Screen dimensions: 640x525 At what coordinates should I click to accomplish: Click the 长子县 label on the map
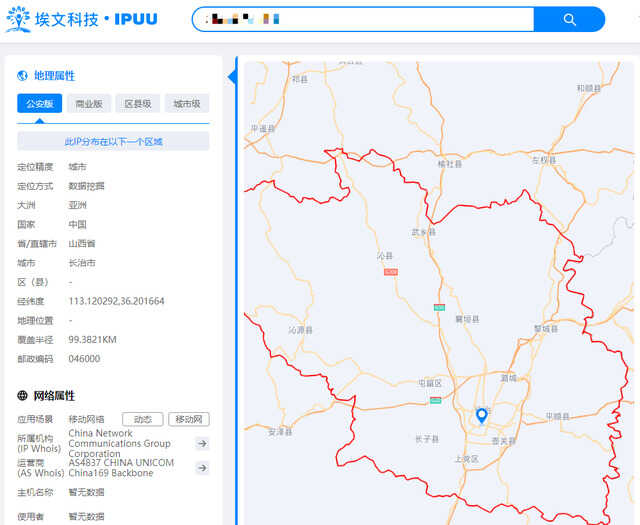425,439
